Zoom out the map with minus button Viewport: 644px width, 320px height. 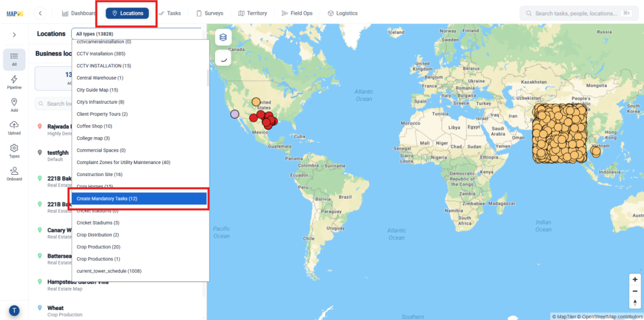point(635,291)
